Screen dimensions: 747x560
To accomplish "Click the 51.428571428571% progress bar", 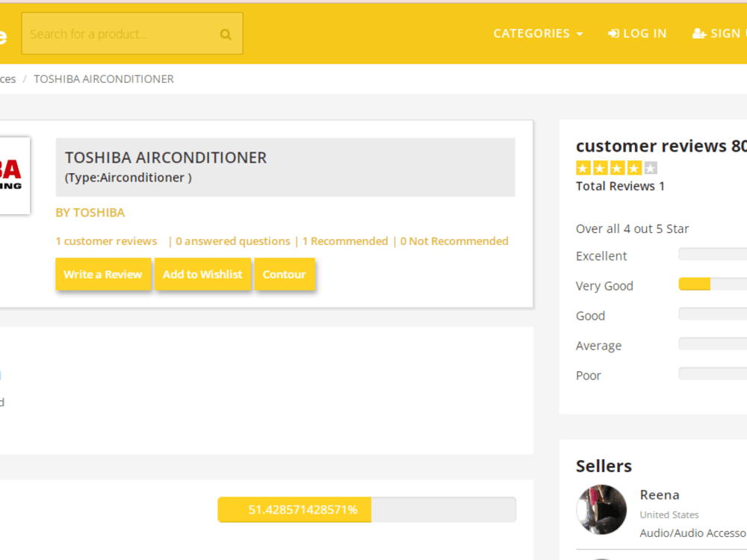I will [x=367, y=509].
